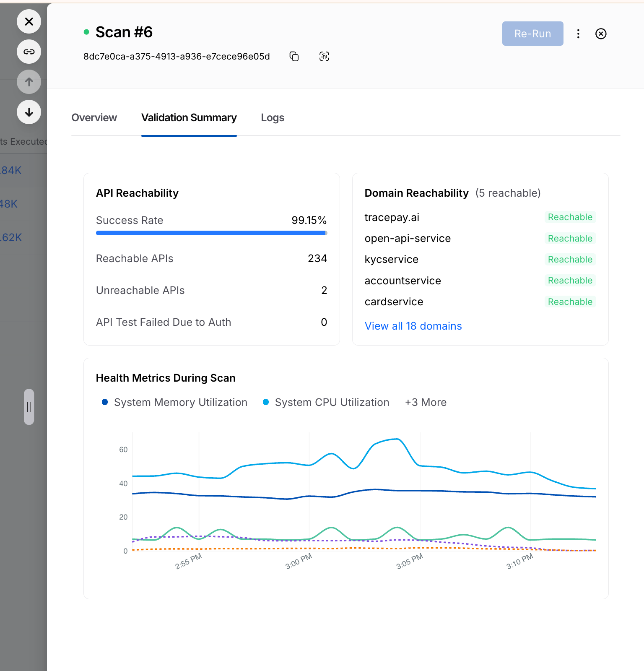Click the Health Metrics During Scan heading
Viewport: 644px width, 671px height.
pyautogui.click(x=166, y=378)
